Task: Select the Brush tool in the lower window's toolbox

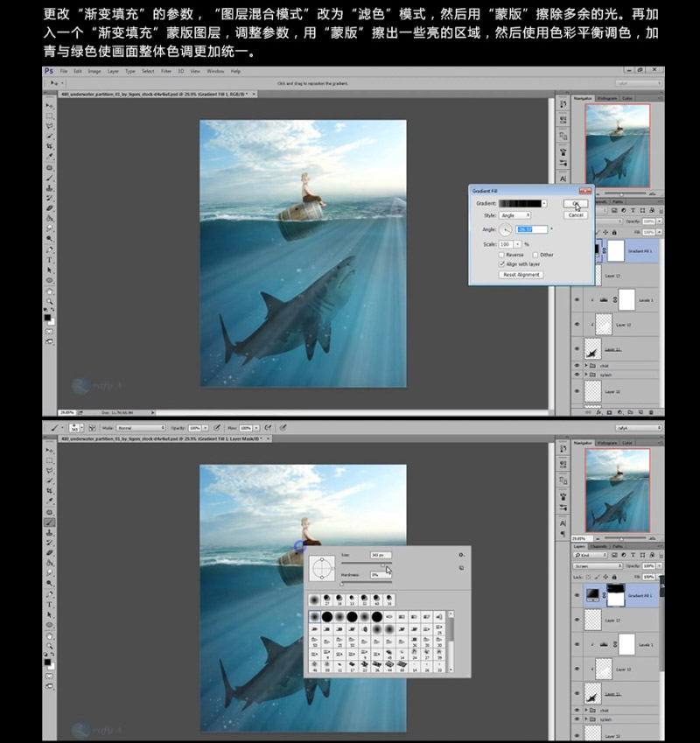Action: pos(50,522)
